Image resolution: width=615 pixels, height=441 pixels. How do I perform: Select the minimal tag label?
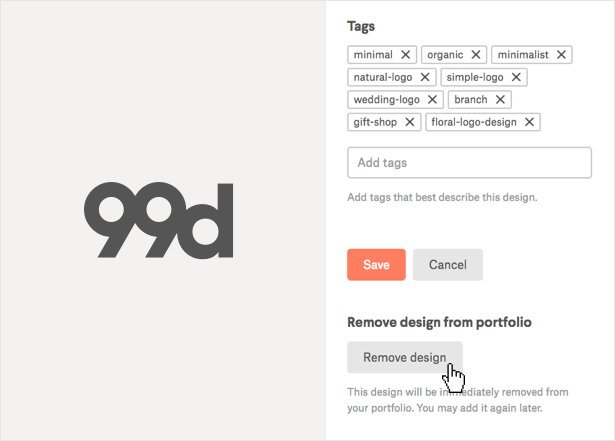coord(373,55)
